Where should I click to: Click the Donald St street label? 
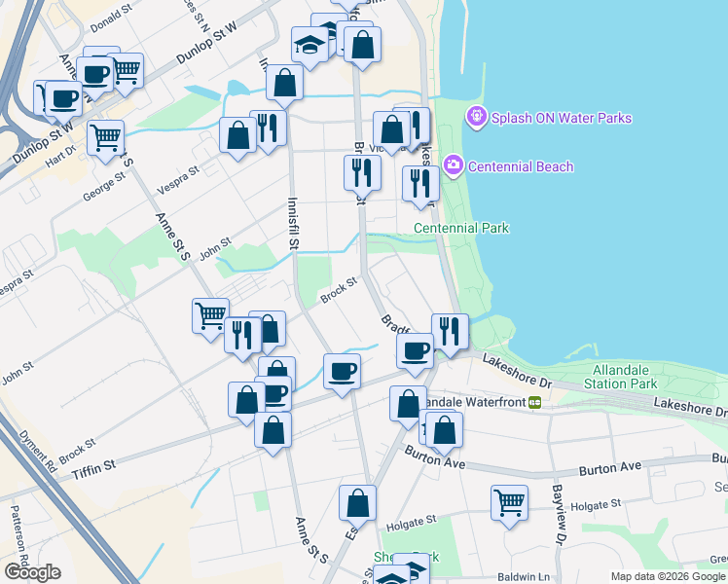click(111, 18)
